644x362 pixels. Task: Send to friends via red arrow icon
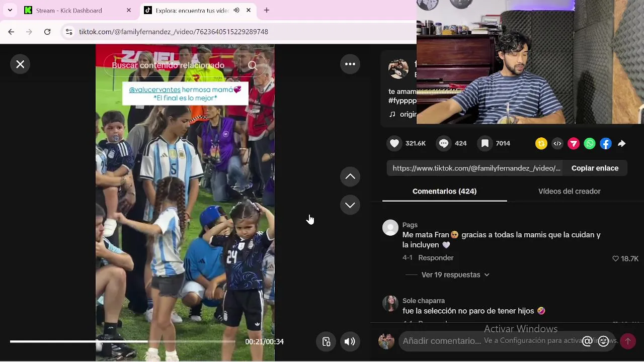point(574,144)
